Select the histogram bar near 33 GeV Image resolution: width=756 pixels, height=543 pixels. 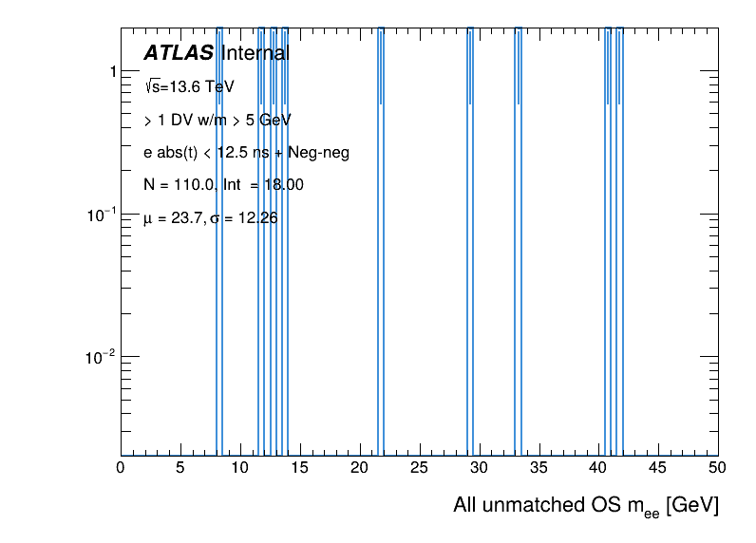(x=518, y=237)
